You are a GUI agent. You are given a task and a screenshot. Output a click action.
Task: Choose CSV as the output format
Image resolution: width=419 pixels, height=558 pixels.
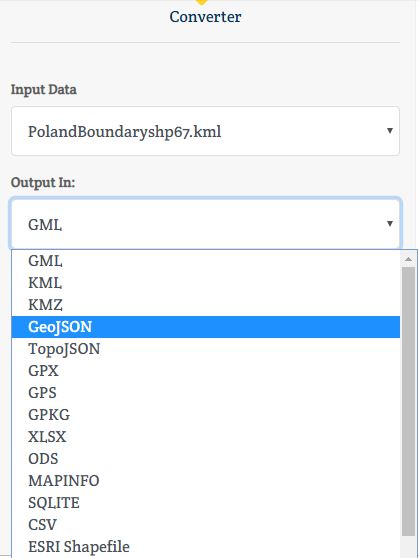[206, 525]
